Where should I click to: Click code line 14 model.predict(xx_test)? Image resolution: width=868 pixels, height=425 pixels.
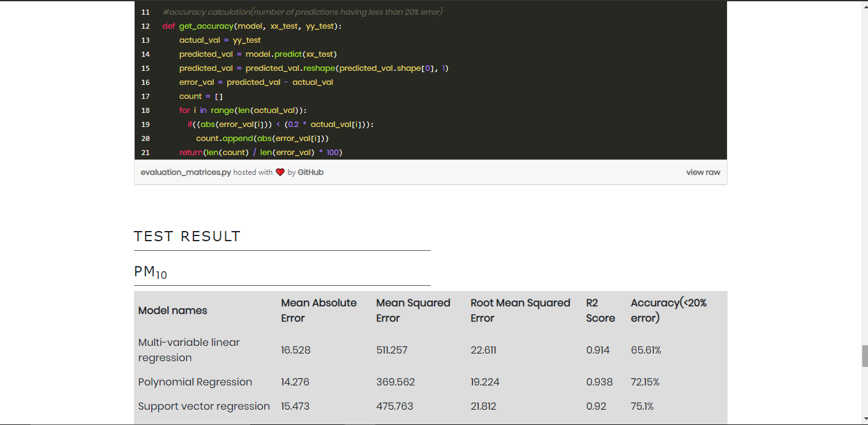click(258, 54)
